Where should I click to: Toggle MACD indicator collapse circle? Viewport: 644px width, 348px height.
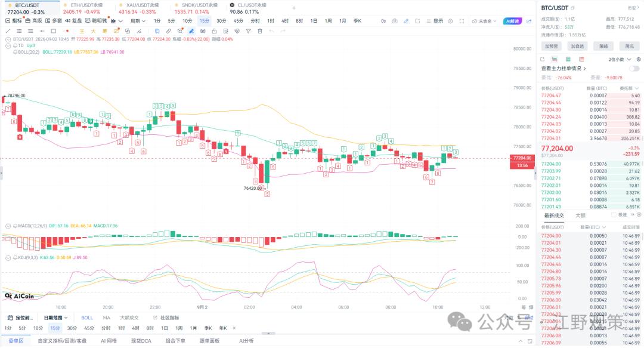[8, 226]
